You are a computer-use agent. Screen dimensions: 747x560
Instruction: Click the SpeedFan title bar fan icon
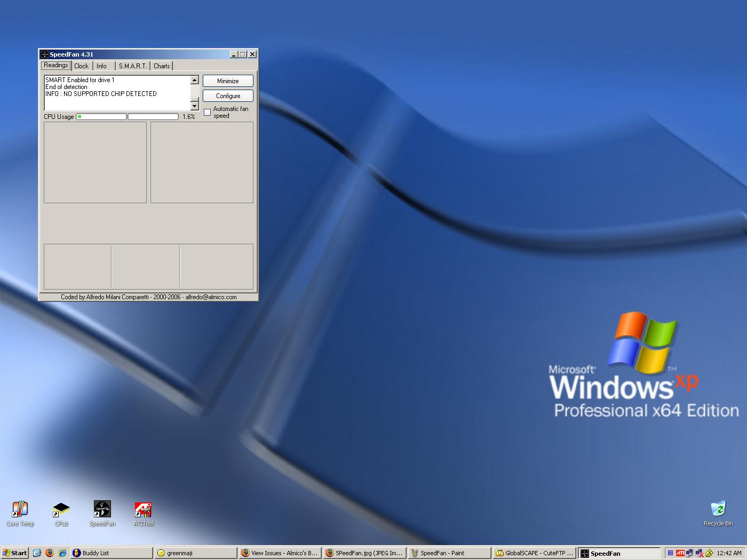[45, 54]
